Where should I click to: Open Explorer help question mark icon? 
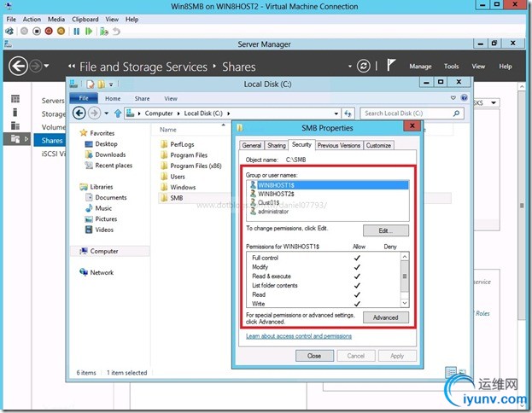465,98
